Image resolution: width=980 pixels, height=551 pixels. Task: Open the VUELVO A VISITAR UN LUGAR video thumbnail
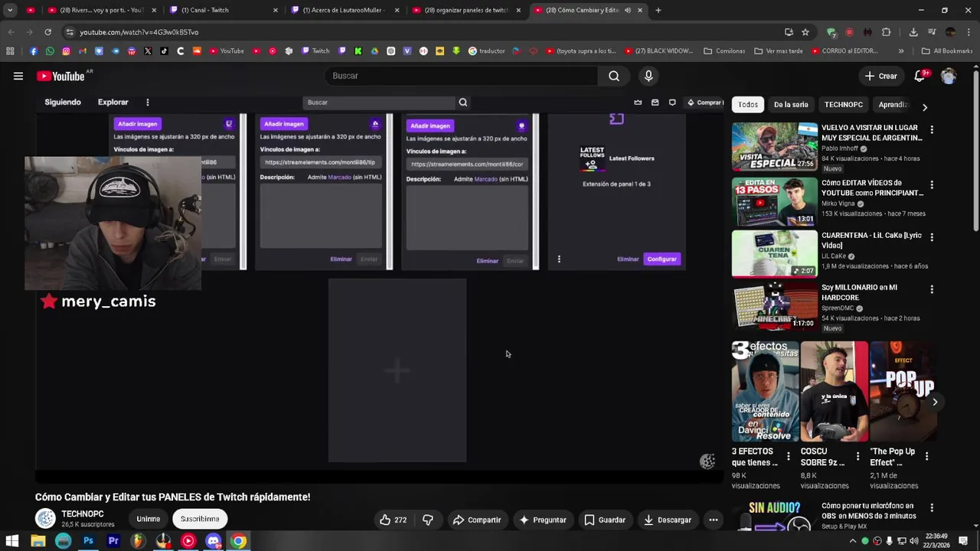(x=774, y=147)
